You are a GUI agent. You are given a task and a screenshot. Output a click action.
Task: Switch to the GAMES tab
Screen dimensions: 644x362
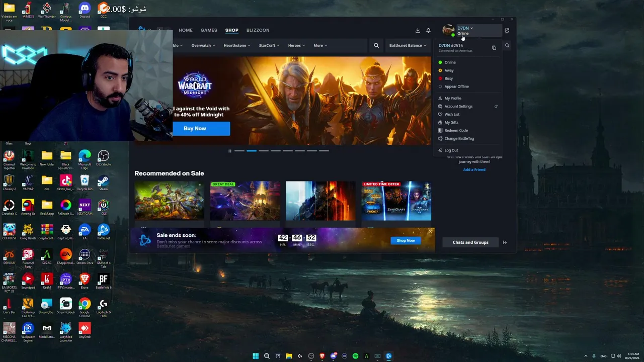coord(209,30)
